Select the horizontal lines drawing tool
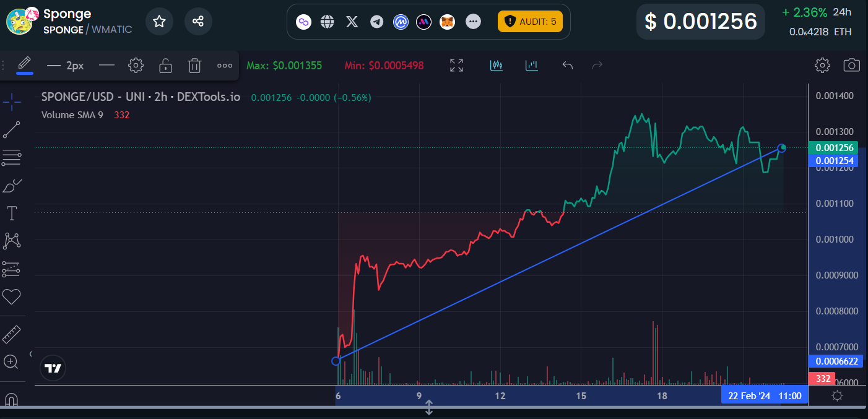The height and width of the screenshot is (419, 868). pos(11,158)
